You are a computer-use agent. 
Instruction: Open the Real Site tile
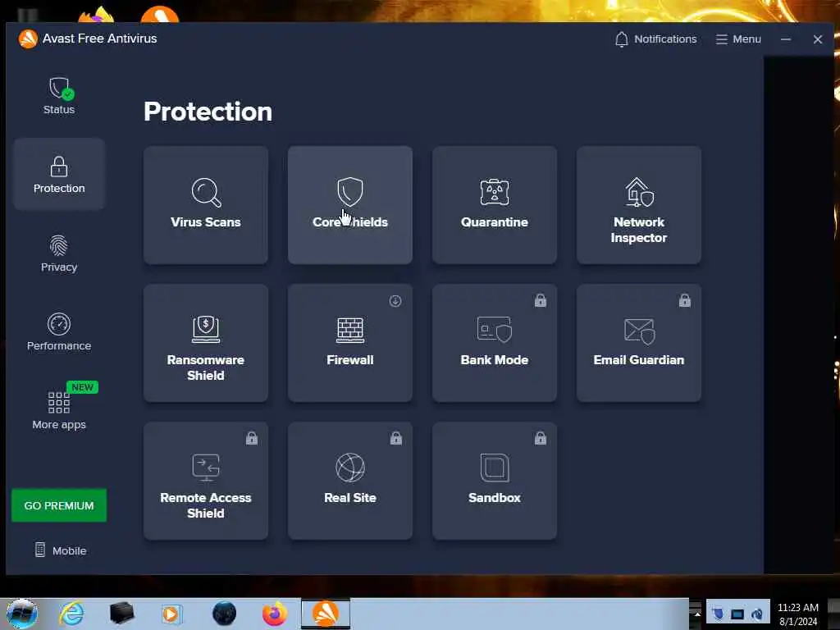click(x=349, y=481)
